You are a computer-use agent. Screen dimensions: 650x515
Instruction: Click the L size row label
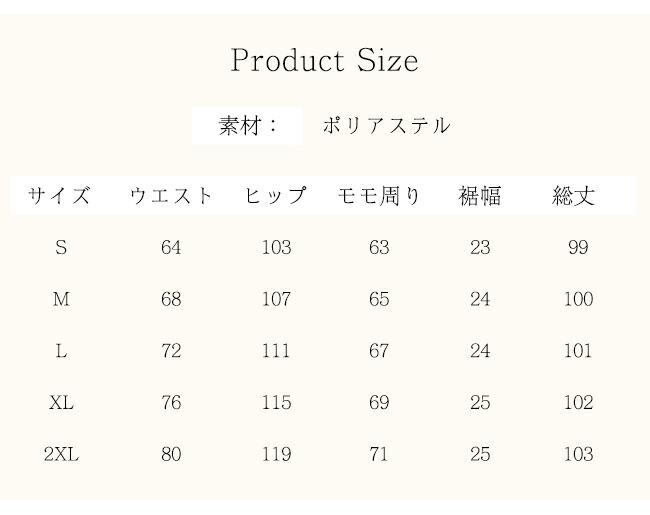point(61,351)
